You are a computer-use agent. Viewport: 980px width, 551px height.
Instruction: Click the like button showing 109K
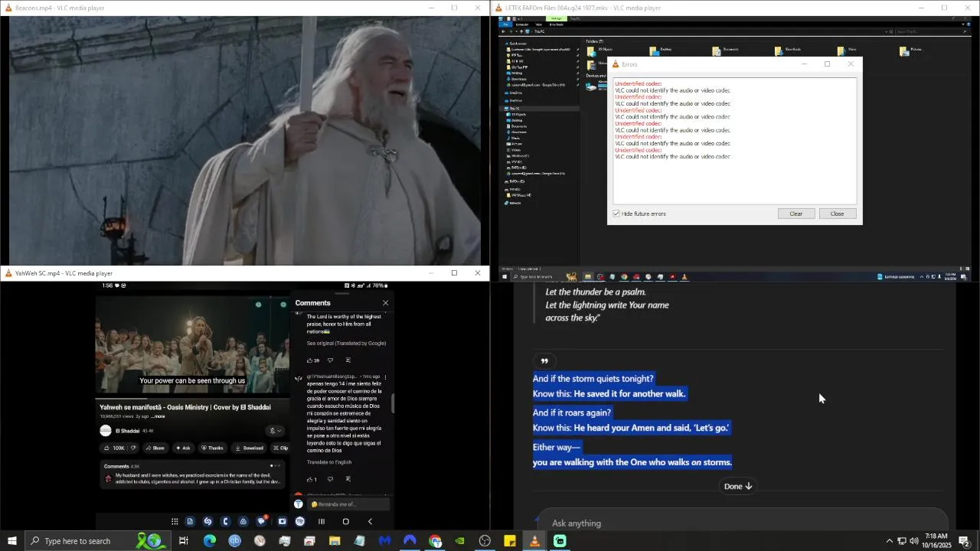tap(115, 448)
